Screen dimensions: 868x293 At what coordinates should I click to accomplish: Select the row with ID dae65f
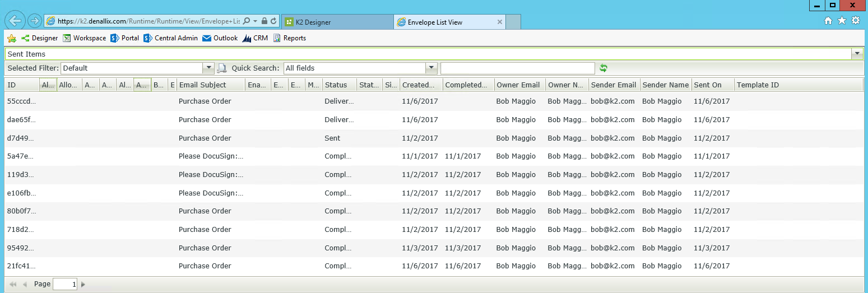coord(434,120)
